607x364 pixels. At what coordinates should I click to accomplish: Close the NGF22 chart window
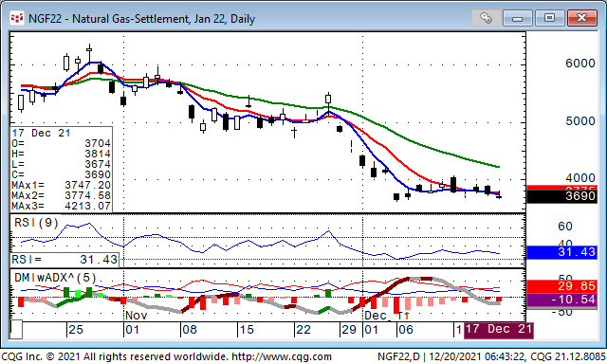click(x=581, y=18)
